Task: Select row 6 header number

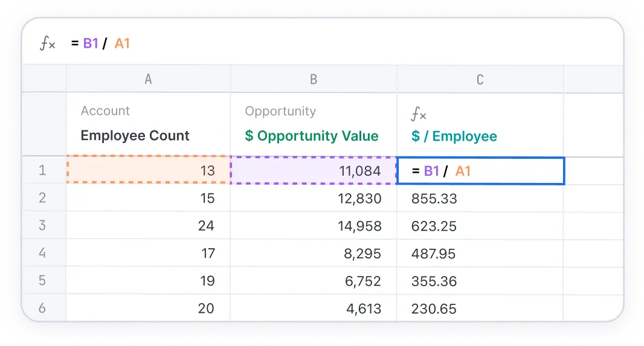Action: coord(42,309)
